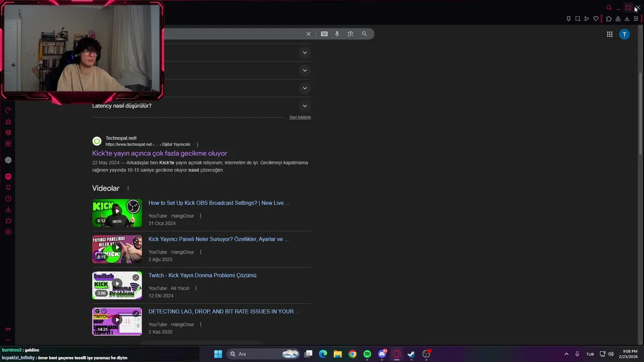
Task: Open File Explorer from the taskbar
Action: click(338, 354)
